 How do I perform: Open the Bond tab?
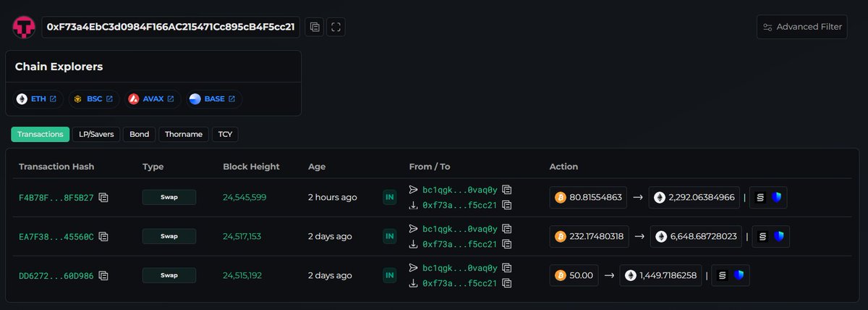139,134
